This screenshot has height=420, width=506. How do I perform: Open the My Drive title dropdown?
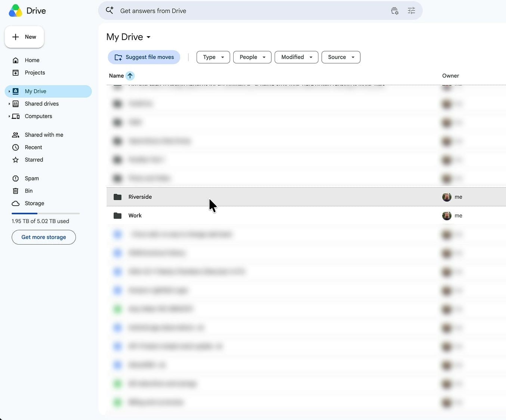(129, 37)
